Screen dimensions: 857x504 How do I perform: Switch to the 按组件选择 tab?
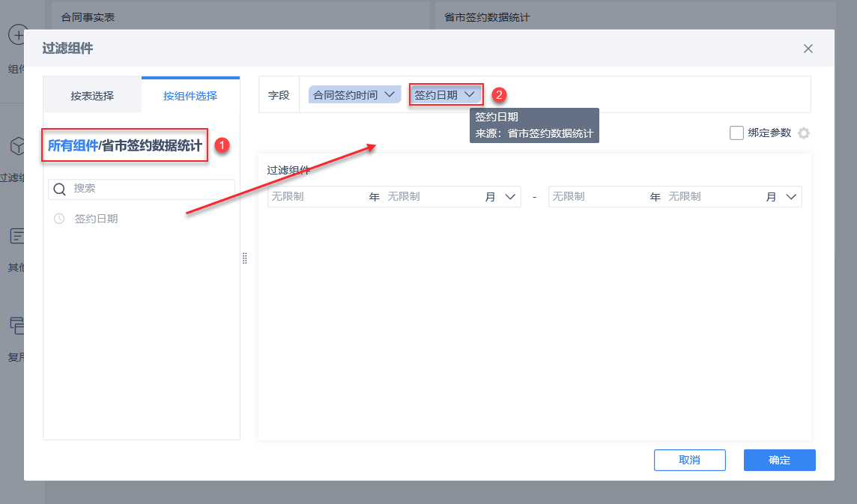click(x=190, y=96)
